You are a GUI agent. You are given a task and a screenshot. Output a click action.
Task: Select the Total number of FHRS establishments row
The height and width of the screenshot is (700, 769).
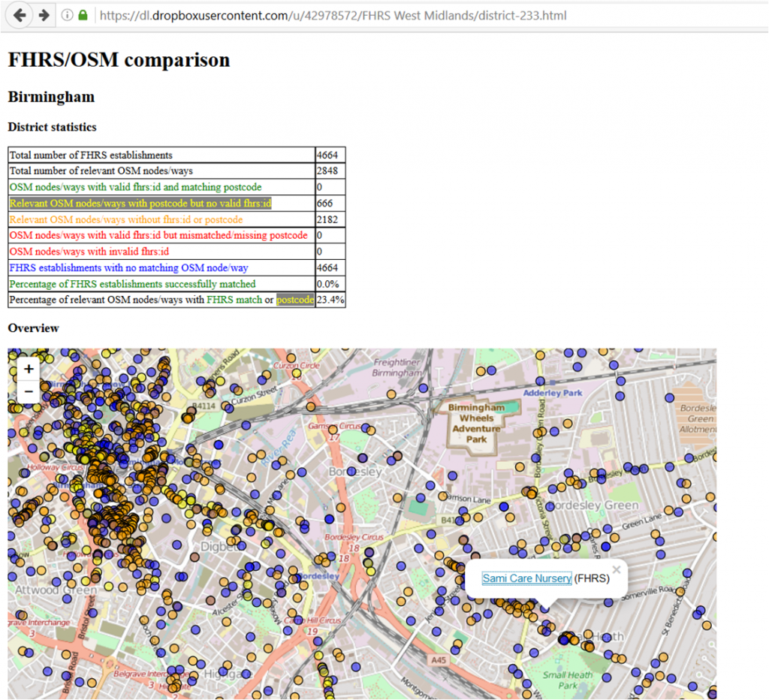91,155
